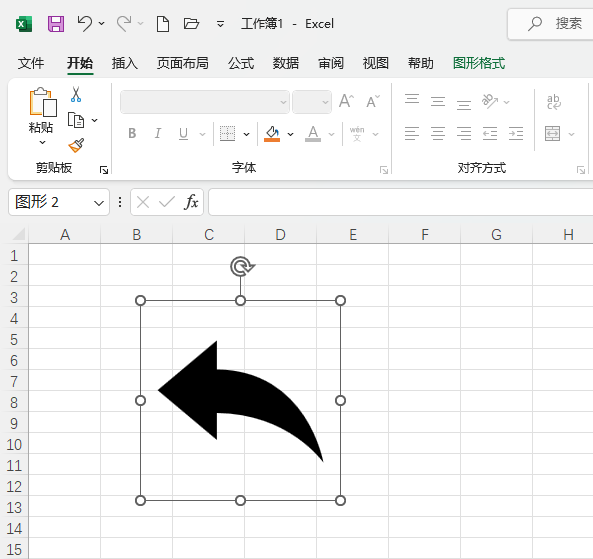
Task: Click the Insert Function fx icon
Action: (x=191, y=202)
